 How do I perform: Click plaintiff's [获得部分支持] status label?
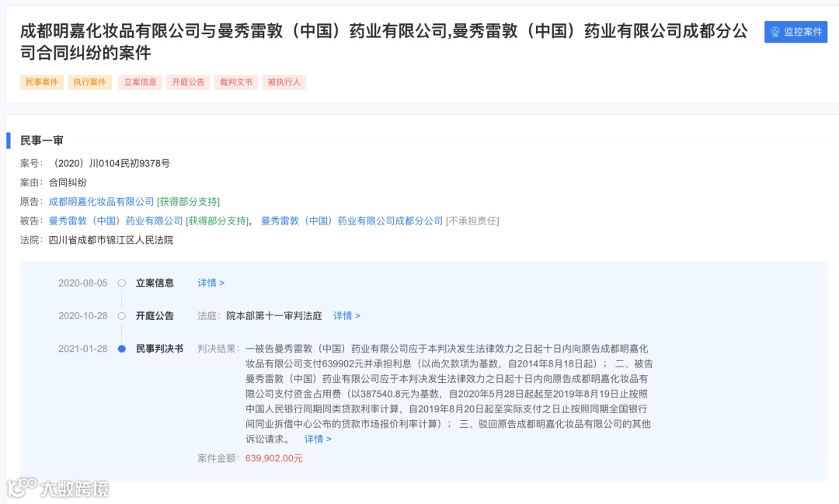pos(188,202)
